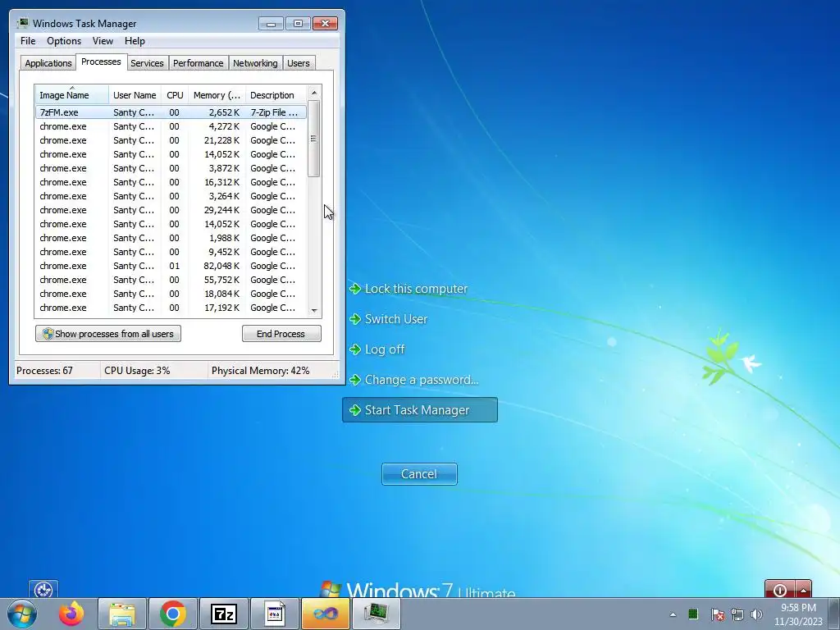Select chrome.exe using 1,988 K
This screenshot has height=630, width=840.
pos(171,238)
